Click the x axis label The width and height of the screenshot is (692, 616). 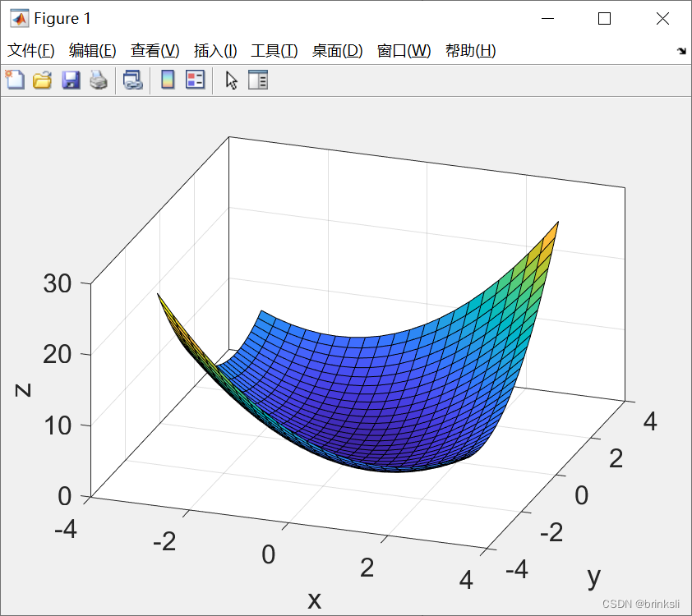[x=314, y=600]
